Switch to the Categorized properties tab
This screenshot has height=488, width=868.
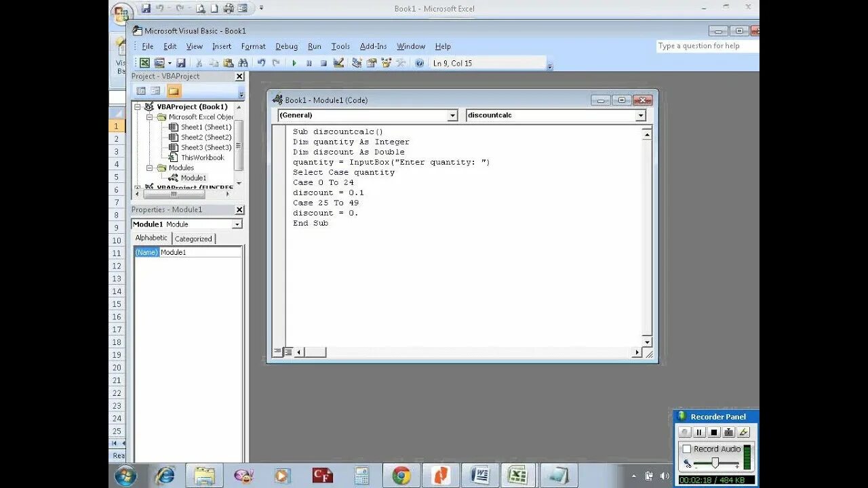193,239
